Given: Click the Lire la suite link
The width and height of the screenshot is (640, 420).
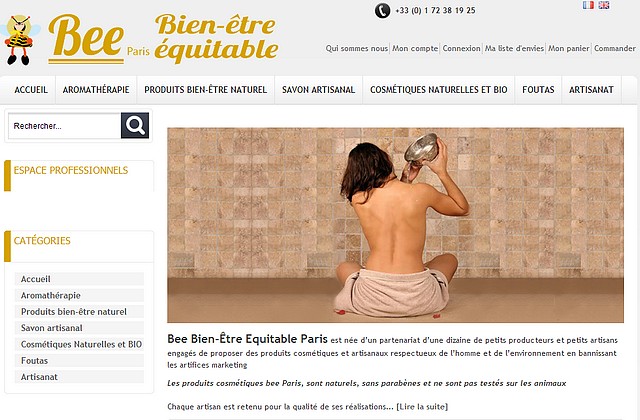Looking at the screenshot, I should coord(422,407).
